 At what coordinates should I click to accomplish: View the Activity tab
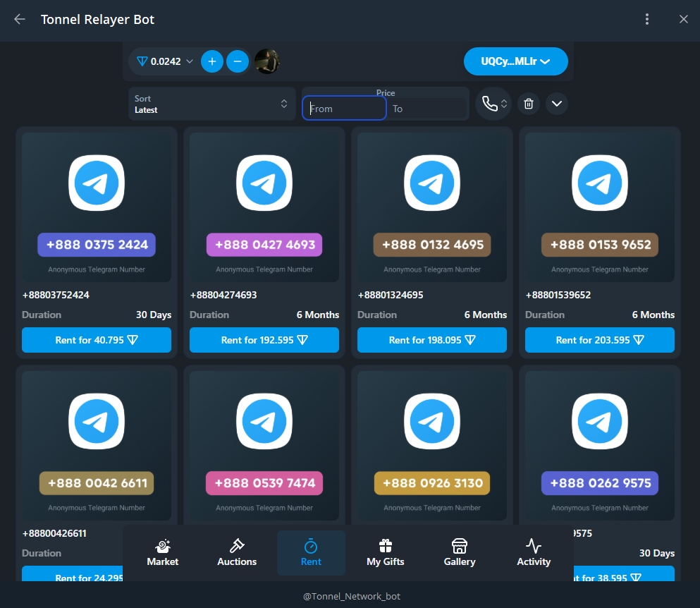[534, 553]
